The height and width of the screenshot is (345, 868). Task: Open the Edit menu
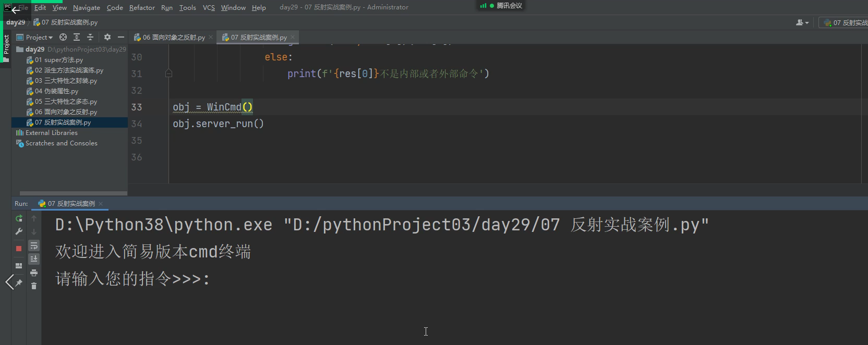click(x=40, y=7)
